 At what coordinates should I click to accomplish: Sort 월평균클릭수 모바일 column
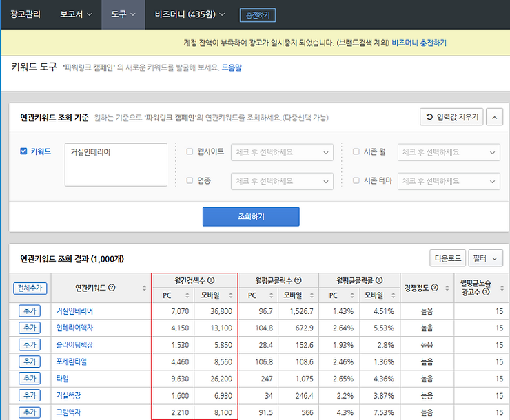[312, 295]
